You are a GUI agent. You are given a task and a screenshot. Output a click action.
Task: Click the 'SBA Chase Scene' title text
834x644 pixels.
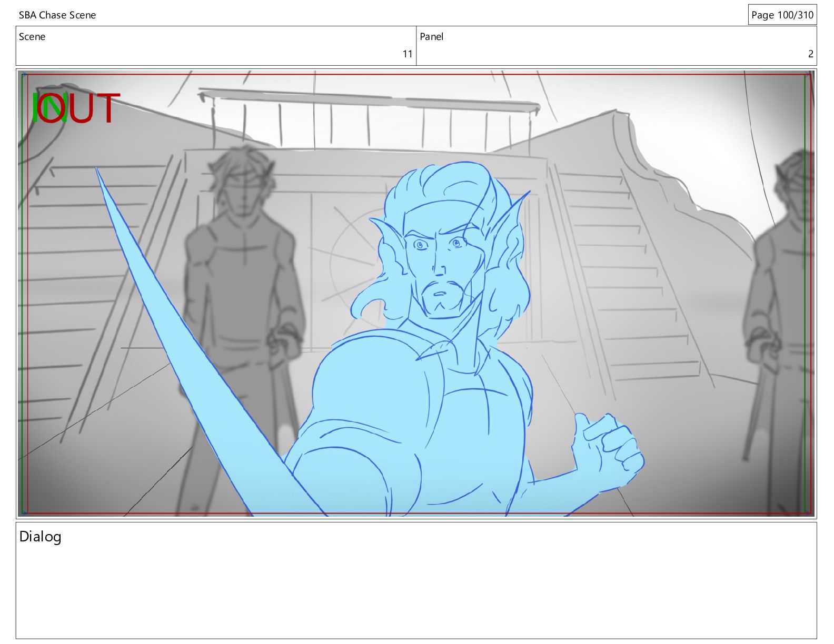57,15
